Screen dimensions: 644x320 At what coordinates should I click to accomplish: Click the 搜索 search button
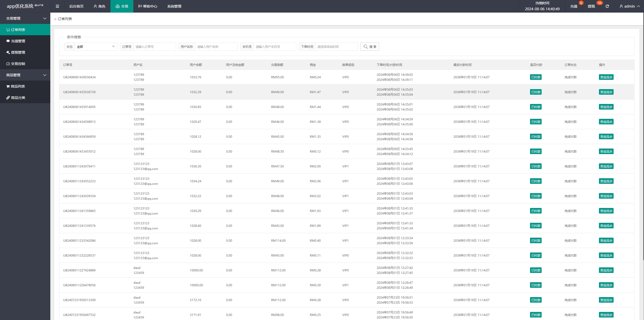pos(370,47)
